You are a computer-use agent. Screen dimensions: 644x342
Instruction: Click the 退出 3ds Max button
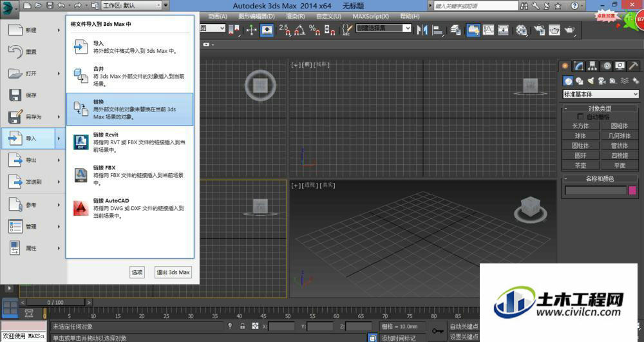173,272
